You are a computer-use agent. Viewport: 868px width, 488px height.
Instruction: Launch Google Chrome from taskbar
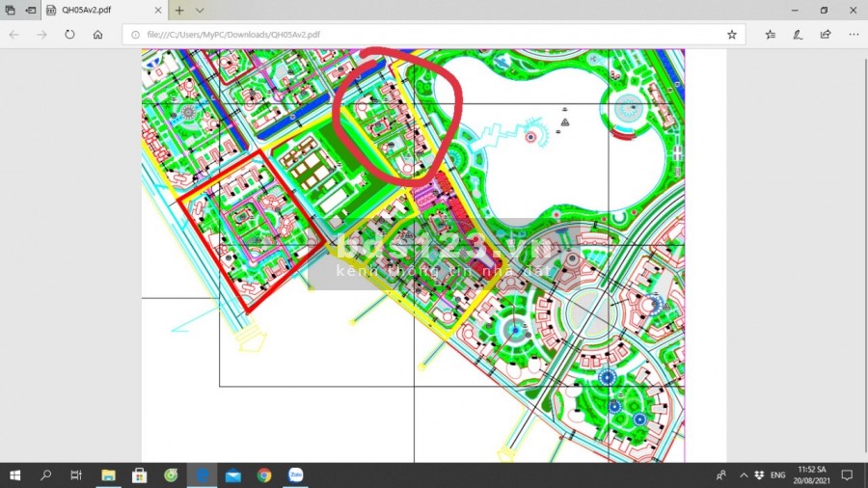click(x=264, y=475)
